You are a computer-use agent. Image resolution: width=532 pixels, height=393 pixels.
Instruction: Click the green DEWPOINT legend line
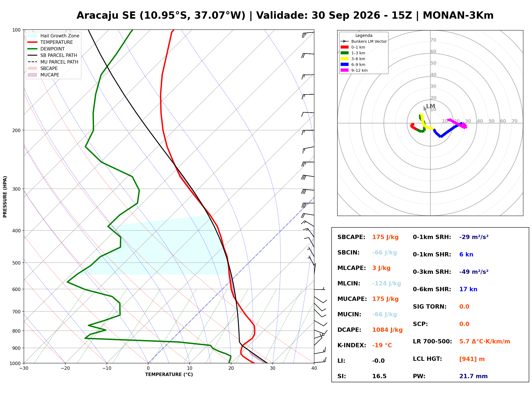[x=32, y=49]
